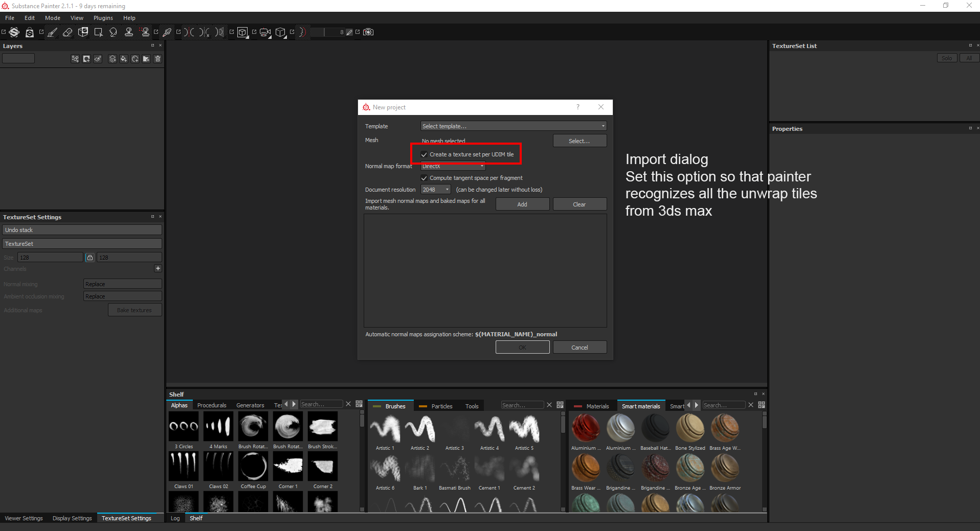Image resolution: width=980 pixels, height=531 pixels.
Task: Click the All toggle in TextureSet List
Action: coord(969,58)
